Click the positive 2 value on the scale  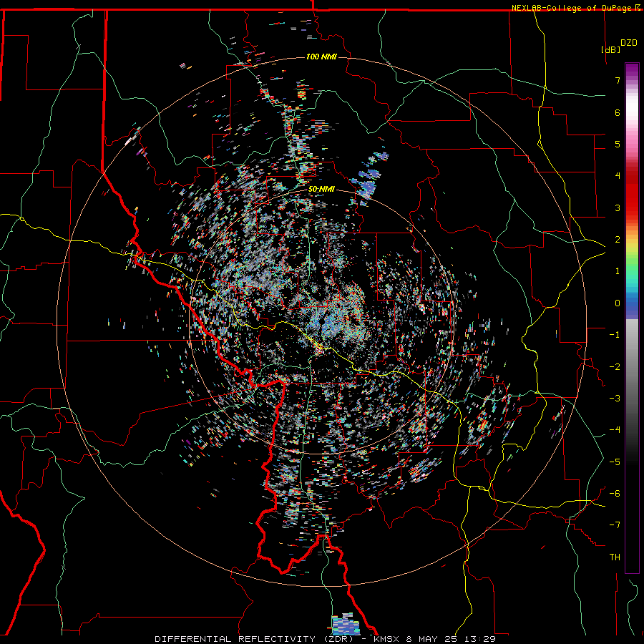coord(618,240)
